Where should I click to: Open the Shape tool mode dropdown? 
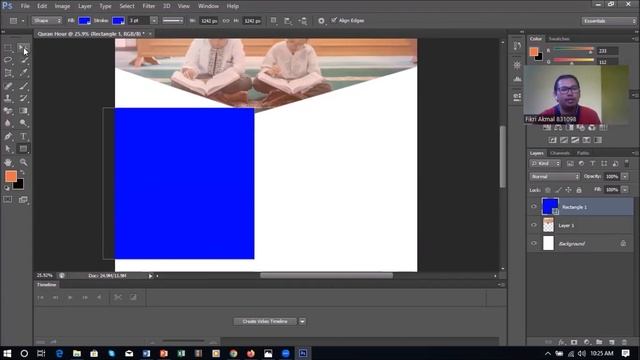[47, 20]
